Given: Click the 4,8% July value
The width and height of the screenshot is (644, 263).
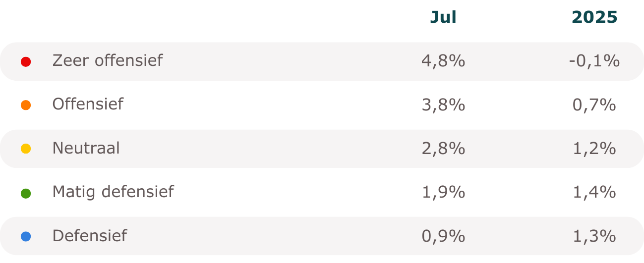Looking at the screenshot, I should pyautogui.click(x=443, y=61).
